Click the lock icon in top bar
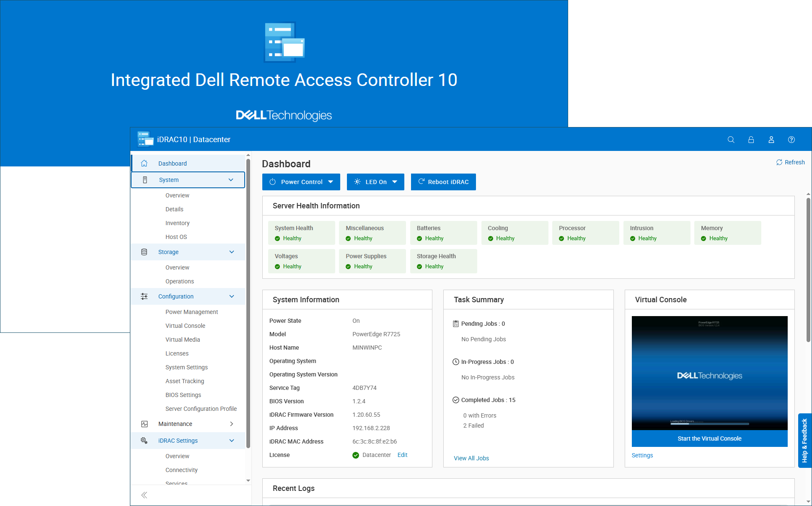This screenshot has height=506, width=812. coord(751,140)
